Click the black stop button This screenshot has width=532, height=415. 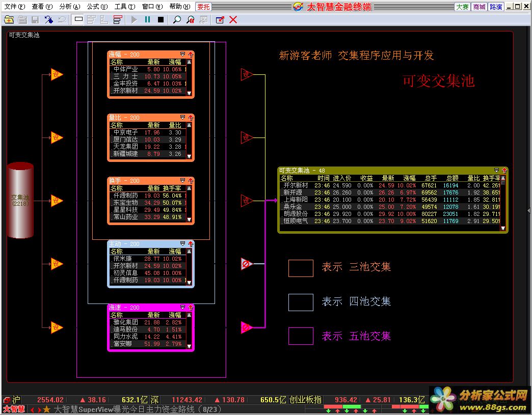coord(161,20)
